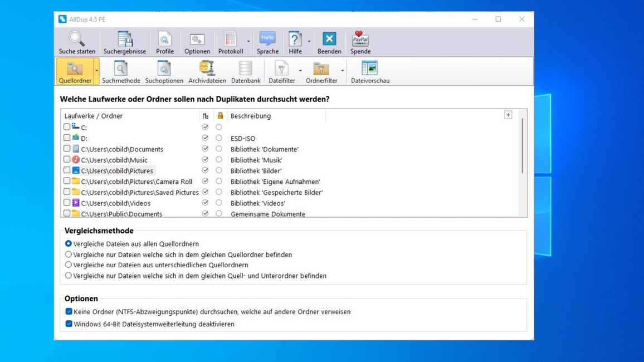Viewport: 644px width, 362px height.
Task: Switch to the Suchmethode tab
Action: 121,71
